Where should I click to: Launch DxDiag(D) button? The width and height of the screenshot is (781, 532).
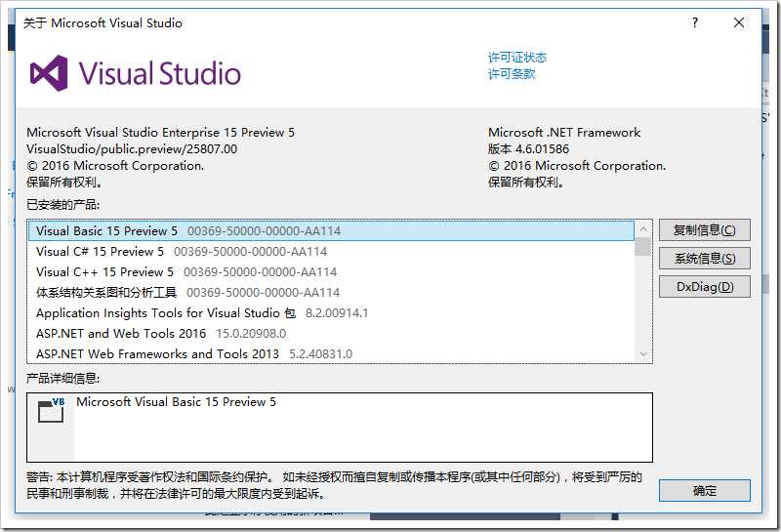[704, 287]
